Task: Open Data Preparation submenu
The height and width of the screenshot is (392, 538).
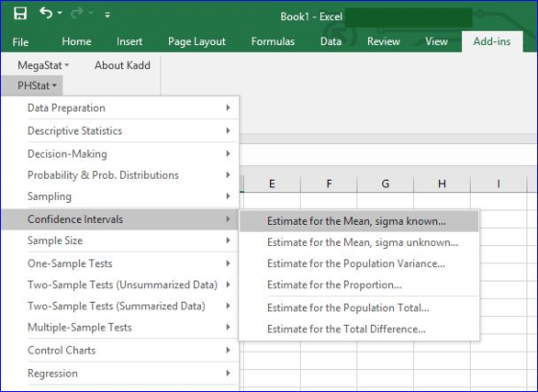Action: [x=120, y=108]
